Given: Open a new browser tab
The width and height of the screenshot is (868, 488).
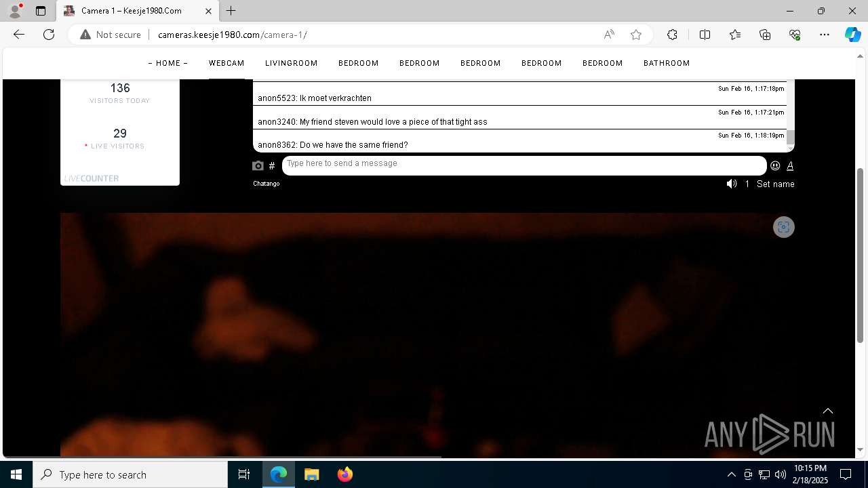Looking at the screenshot, I should tap(231, 11).
